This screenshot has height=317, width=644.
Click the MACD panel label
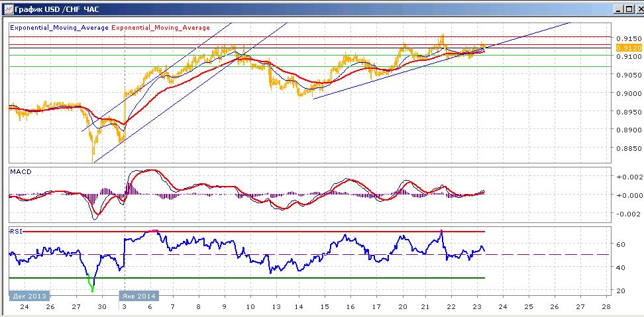click(19, 171)
